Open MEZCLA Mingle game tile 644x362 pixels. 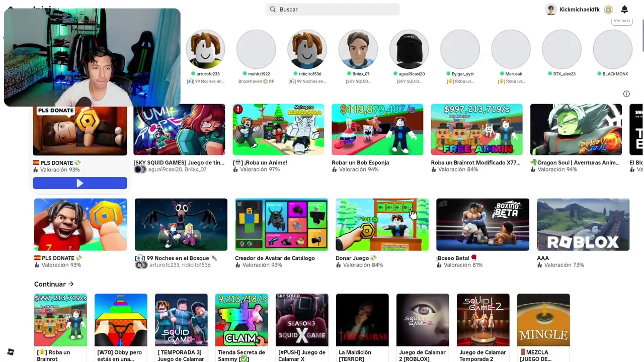coord(543,320)
